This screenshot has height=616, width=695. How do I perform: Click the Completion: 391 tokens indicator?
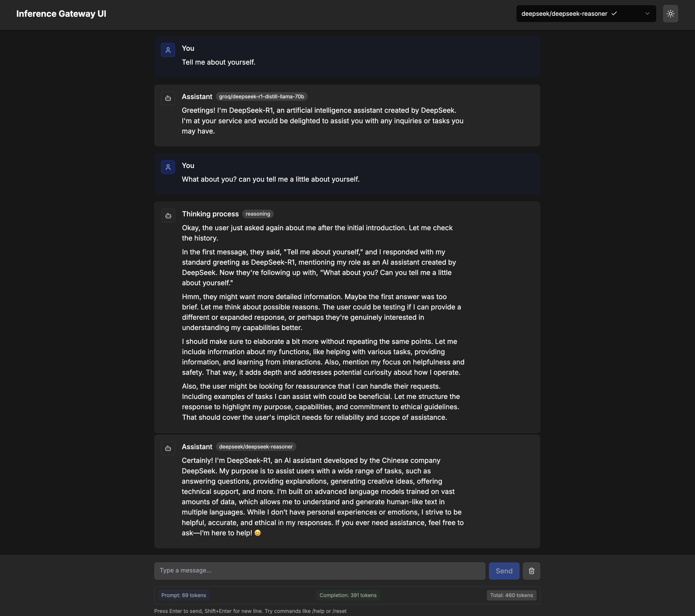click(348, 595)
